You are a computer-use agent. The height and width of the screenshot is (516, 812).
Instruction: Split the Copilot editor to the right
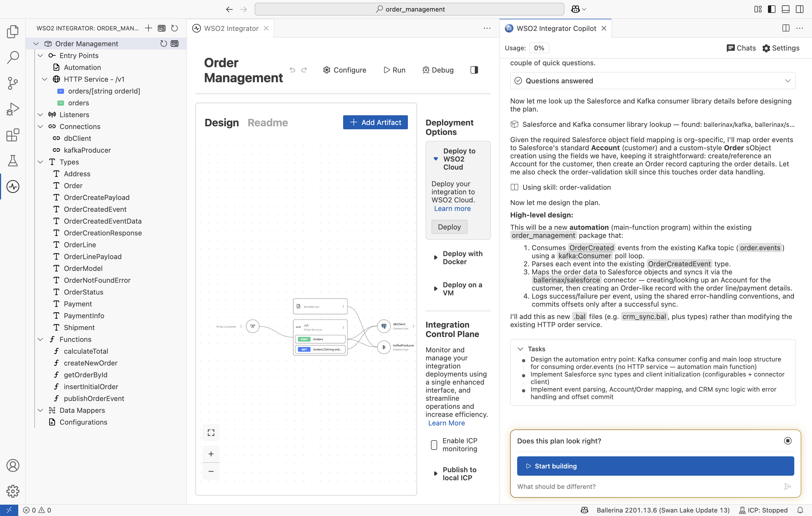coord(786,28)
